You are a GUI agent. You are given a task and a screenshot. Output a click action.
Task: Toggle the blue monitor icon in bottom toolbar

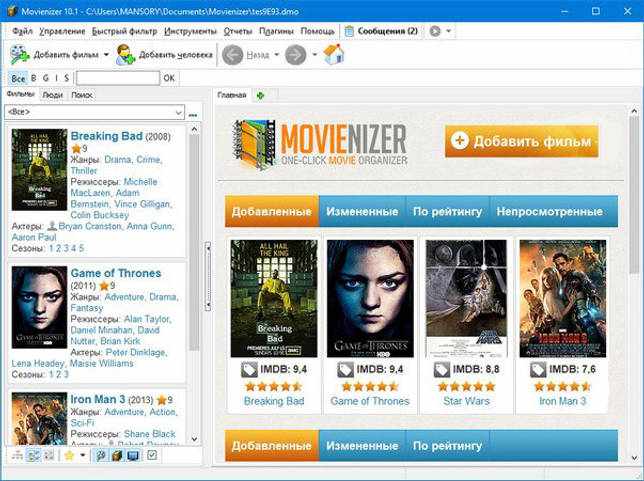point(133,455)
